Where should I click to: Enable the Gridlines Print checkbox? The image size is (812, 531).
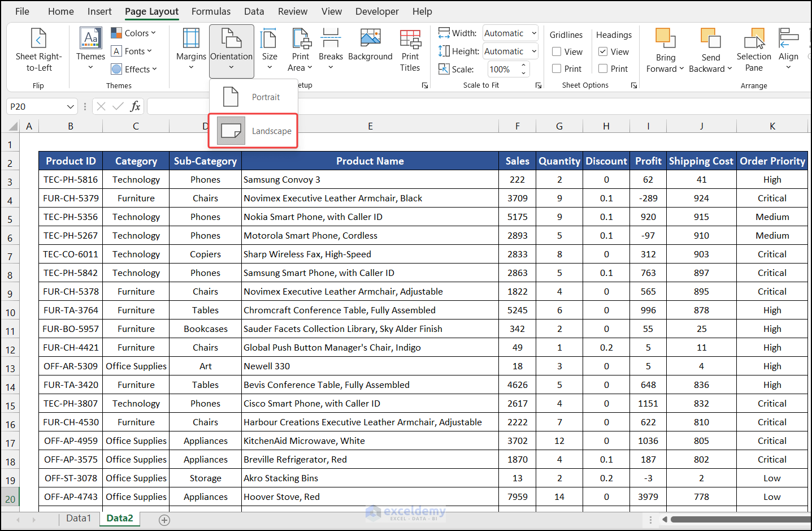click(557, 69)
